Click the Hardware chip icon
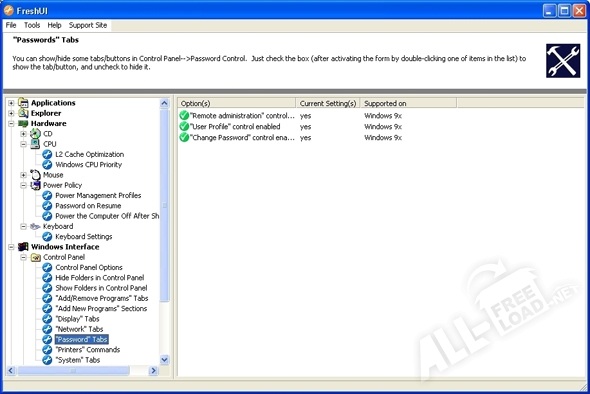 pyautogui.click(x=23, y=123)
